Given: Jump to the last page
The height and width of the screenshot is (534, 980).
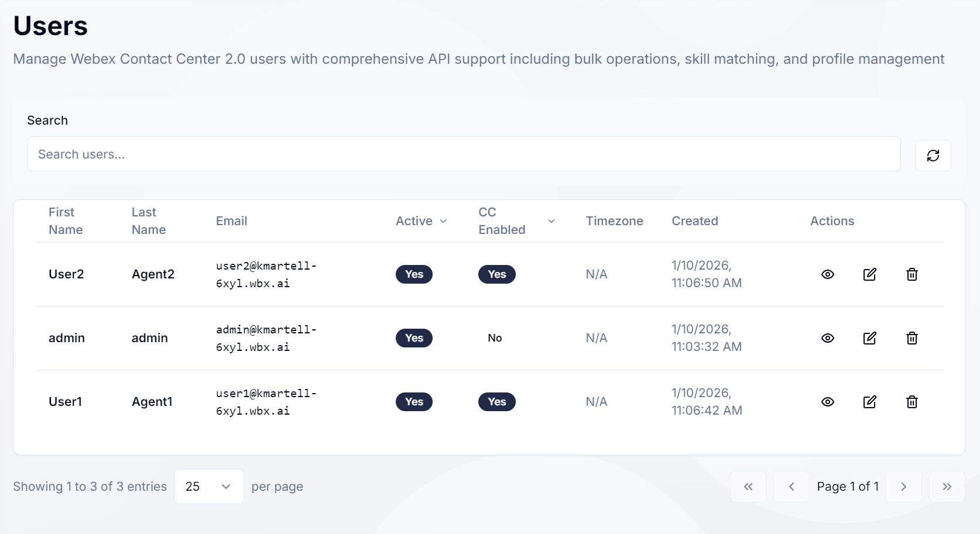Looking at the screenshot, I should pyautogui.click(x=947, y=487).
